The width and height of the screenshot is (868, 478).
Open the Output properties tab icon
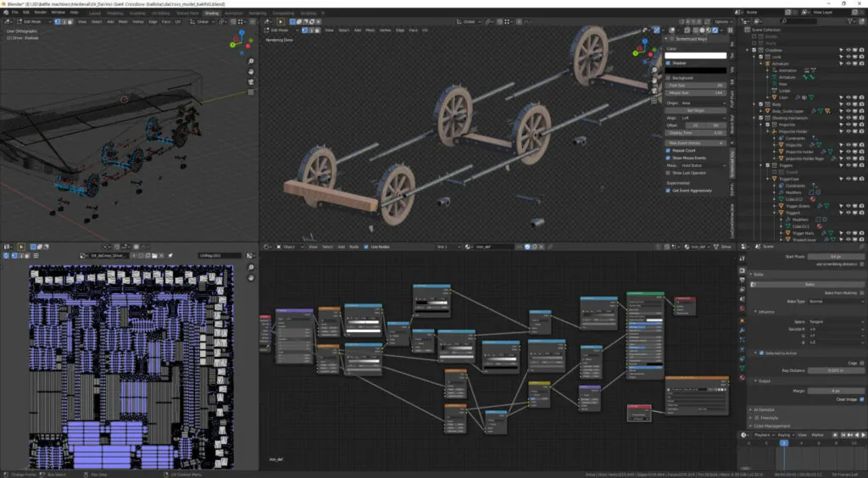(x=743, y=281)
